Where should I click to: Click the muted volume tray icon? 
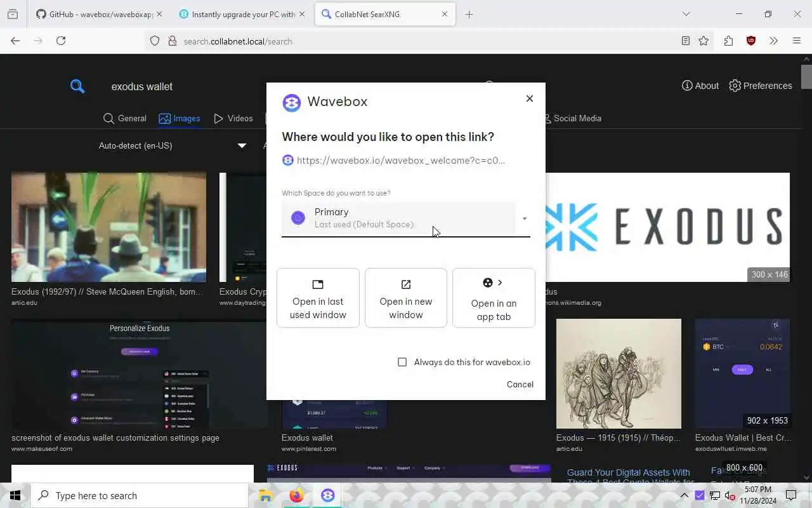pyautogui.click(x=730, y=495)
